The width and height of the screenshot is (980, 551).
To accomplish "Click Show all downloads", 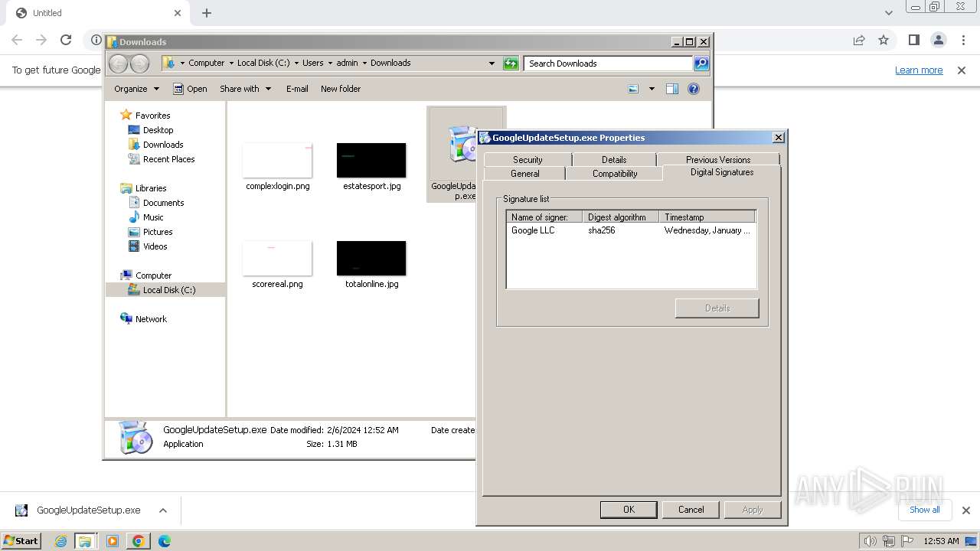I will (x=925, y=510).
